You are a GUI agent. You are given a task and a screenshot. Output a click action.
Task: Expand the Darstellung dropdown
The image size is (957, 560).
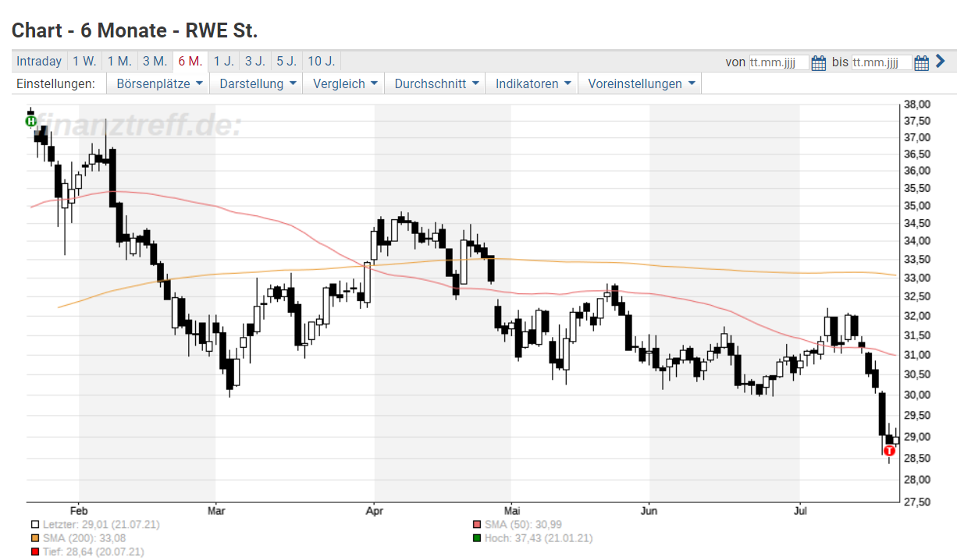click(x=258, y=83)
